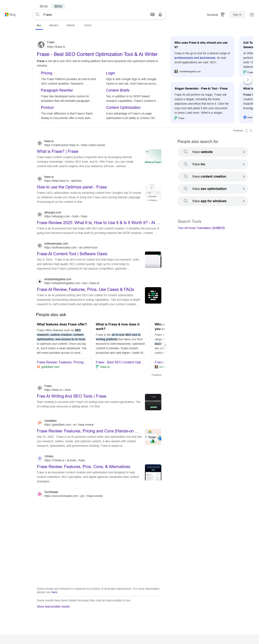Open the Pricing sitelink
The width and height of the screenshot is (259, 644).
46,73
